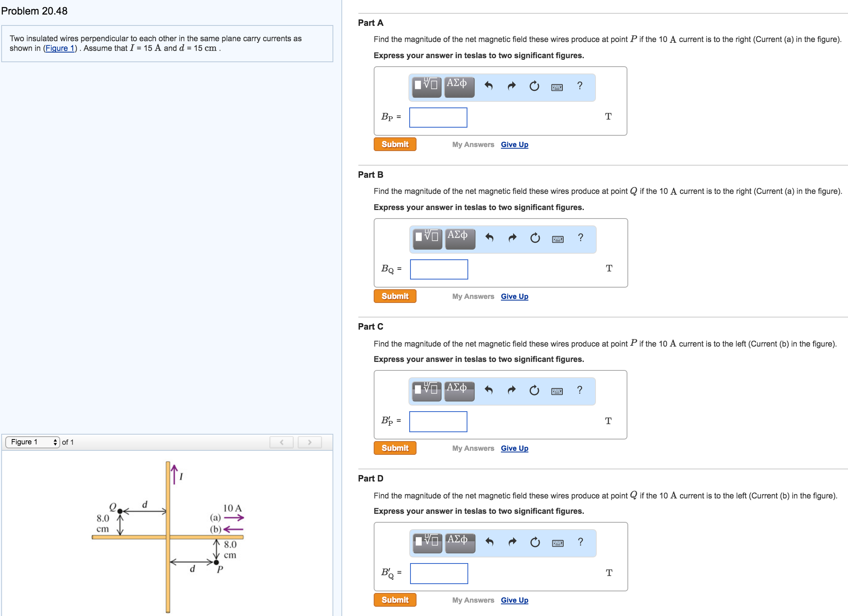Open Greek symbols palette in Part B
This screenshot has width=848, height=616.
(460, 238)
